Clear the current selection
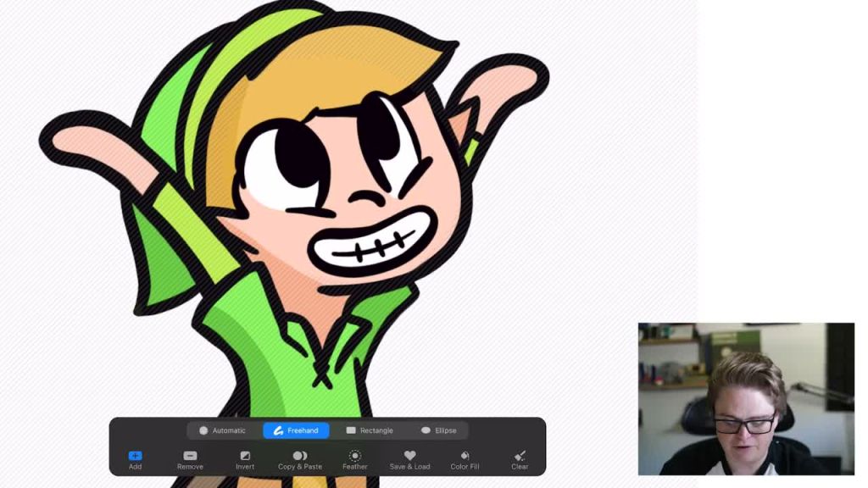The image size is (868, 488). [520, 460]
